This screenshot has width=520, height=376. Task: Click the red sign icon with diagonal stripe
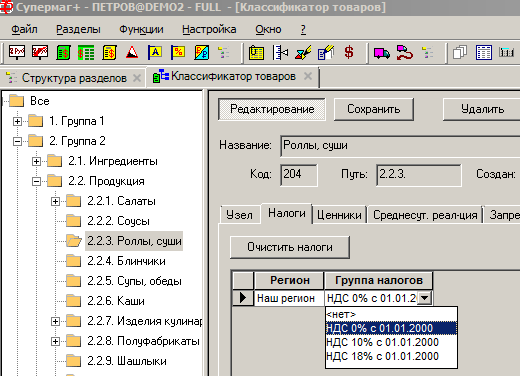coord(40,53)
